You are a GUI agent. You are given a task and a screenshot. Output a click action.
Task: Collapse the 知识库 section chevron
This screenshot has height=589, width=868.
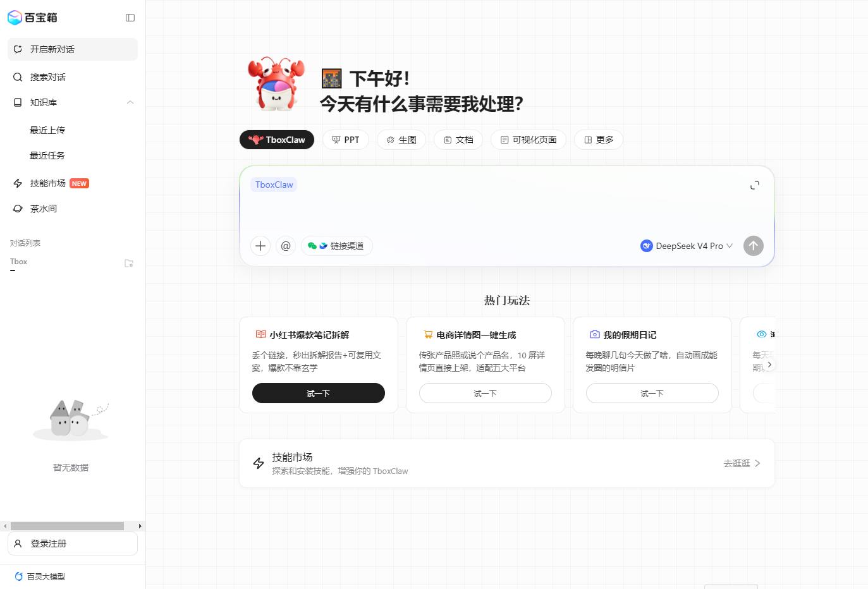click(x=130, y=102)
